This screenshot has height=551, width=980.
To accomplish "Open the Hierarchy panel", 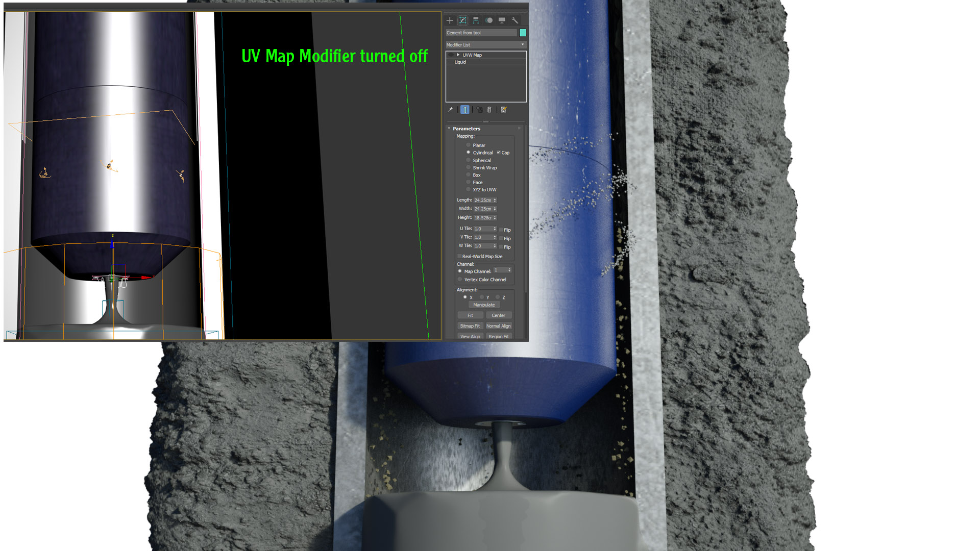I will pyautogui.click(x=477, y=20).
